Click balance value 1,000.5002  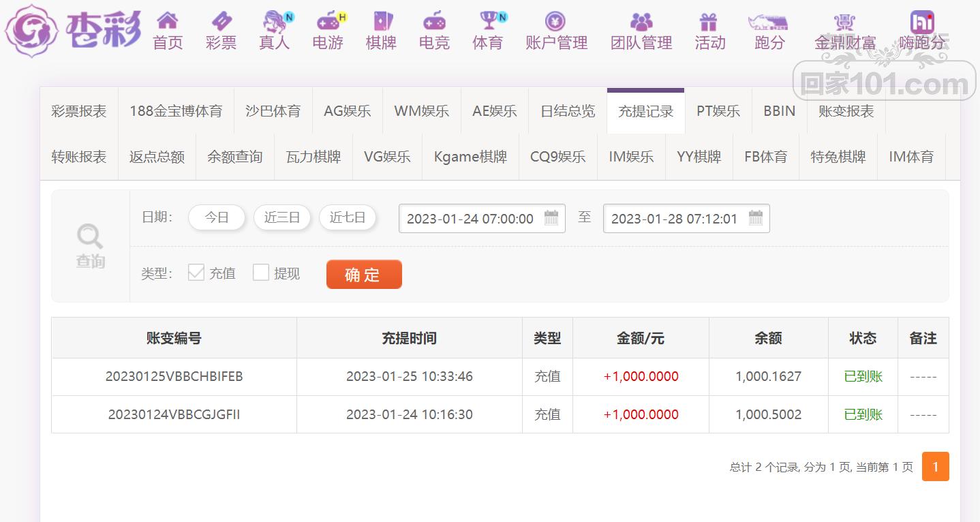point(769,414)
